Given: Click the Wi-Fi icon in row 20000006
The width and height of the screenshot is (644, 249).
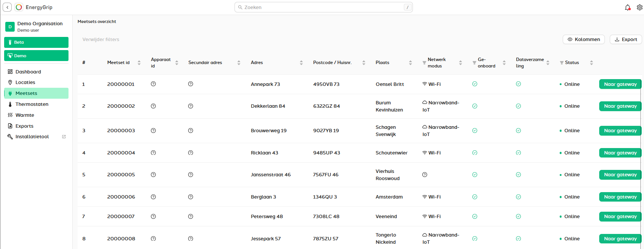Looking at the screenshot, I should (x=425, y=197).
